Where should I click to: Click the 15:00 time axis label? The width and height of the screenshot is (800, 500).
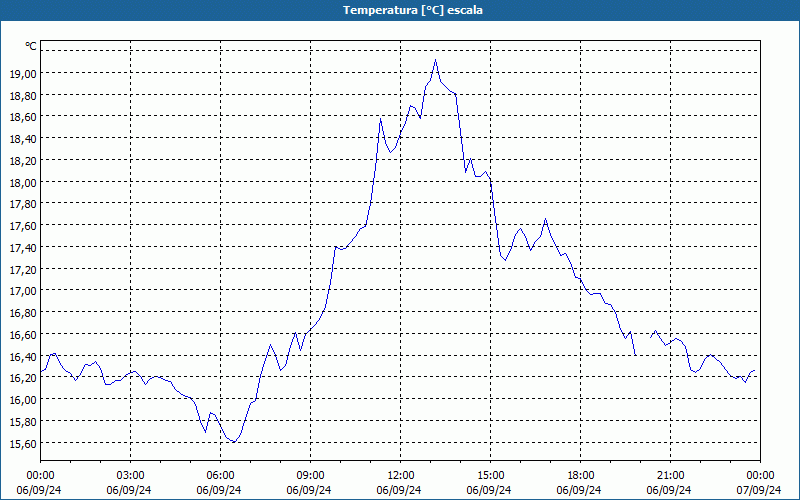pyautogui.click(x=490, y=476)
